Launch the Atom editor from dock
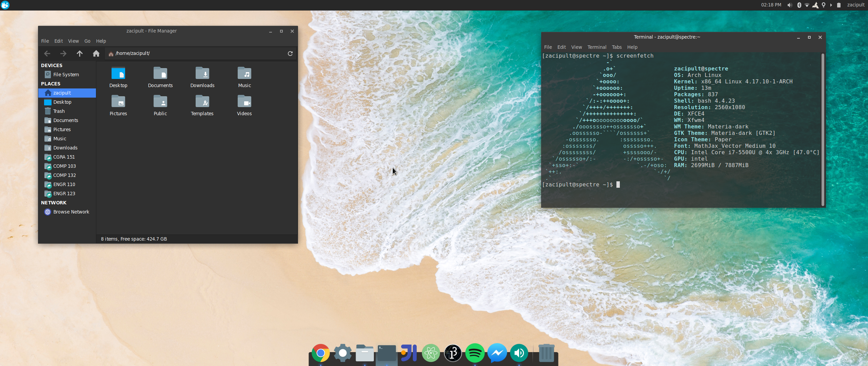868x366 pixels. click(431, 353)
